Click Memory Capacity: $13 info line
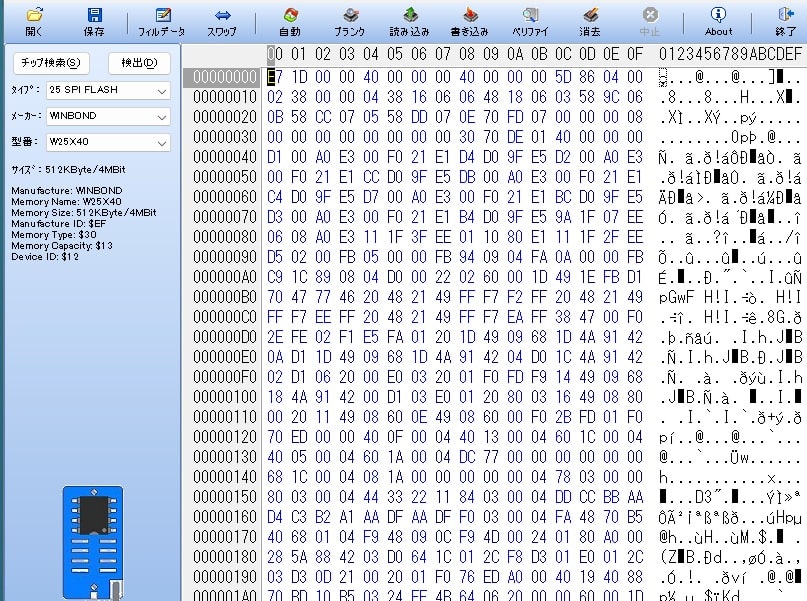The height and width of the screenshot is (601, 807). click(x=62, y=245)
